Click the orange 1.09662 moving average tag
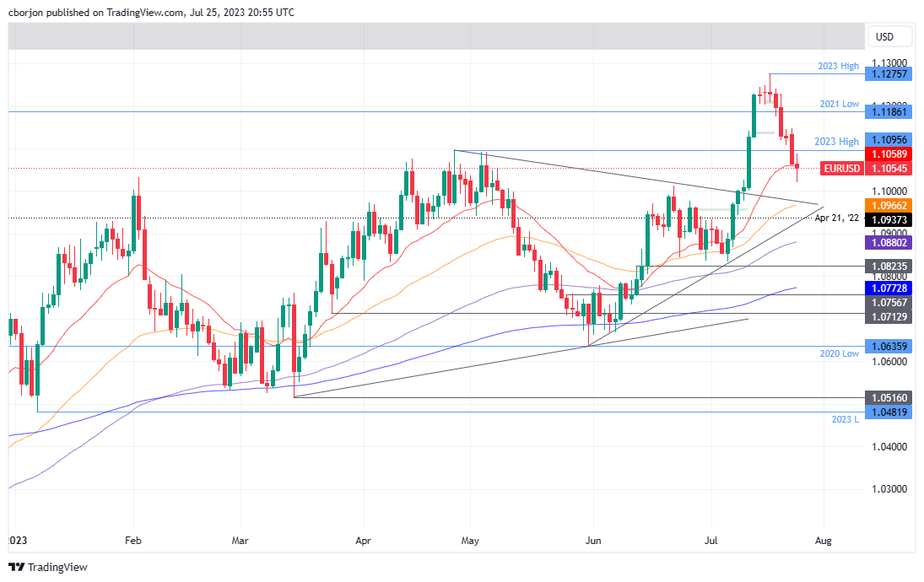The image size is (924, 582). pyautogui.click(x=890, y=204)
